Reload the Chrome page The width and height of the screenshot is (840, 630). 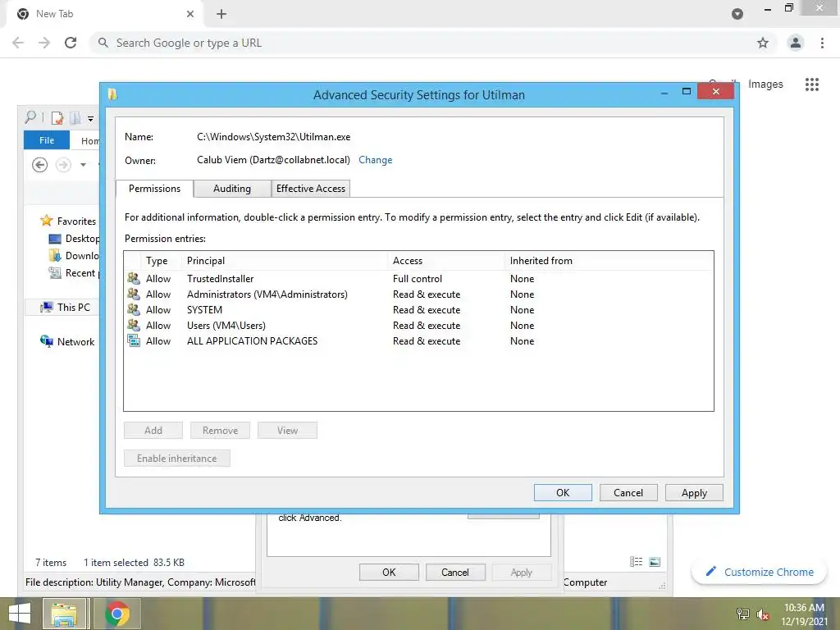pyautogui.click(x=71, y=43)
